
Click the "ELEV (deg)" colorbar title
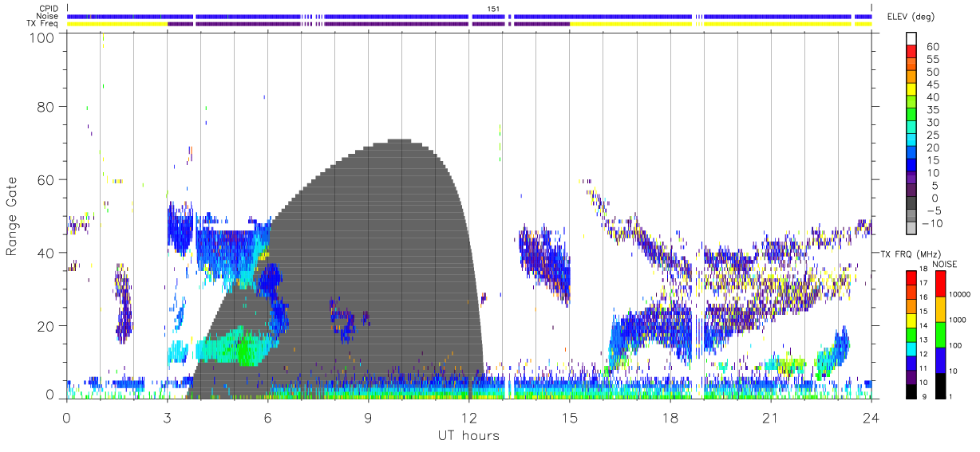(x=911, y=17)
